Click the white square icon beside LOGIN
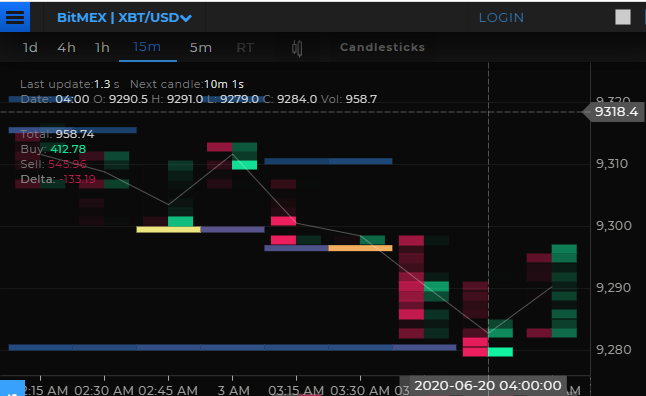 (x=623, y=17)
